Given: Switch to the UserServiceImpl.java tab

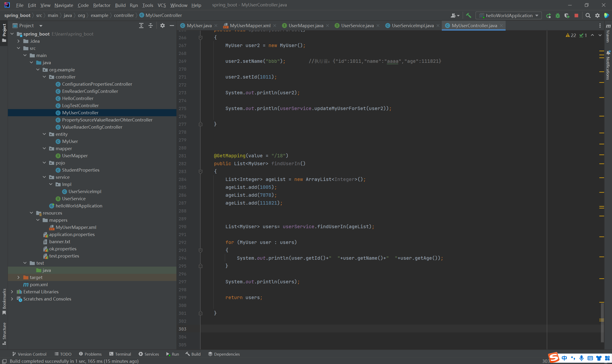Looking at the screenshot, I should pyautogui.click(x=412, y=26).
